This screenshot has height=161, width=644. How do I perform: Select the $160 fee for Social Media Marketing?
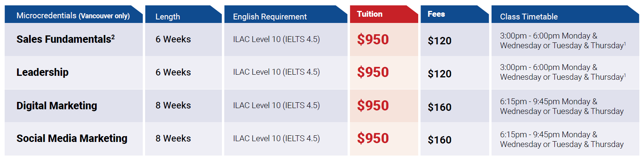[440, 140]
